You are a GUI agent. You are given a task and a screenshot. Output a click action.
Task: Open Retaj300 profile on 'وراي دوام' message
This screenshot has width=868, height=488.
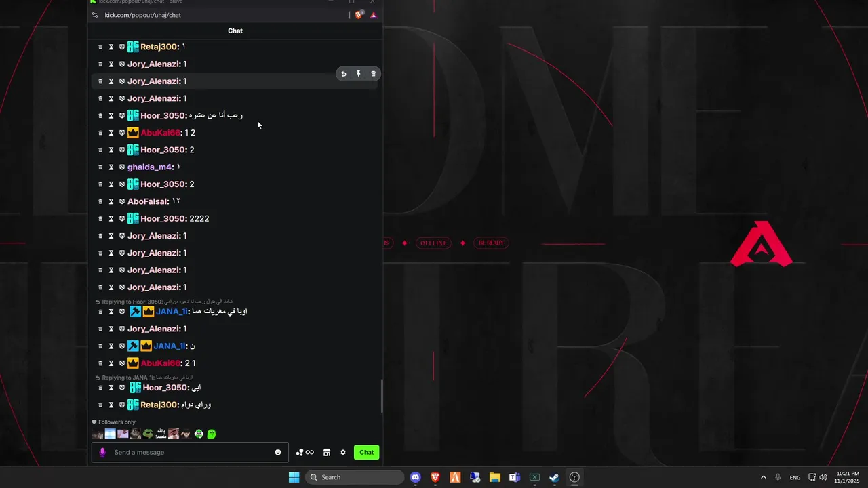[159, 405]
